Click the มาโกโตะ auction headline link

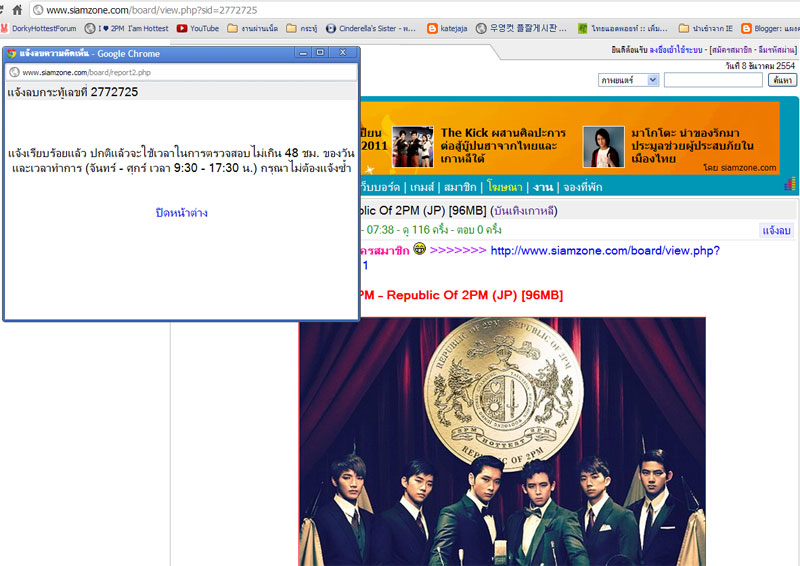click(x=692, y=146)
